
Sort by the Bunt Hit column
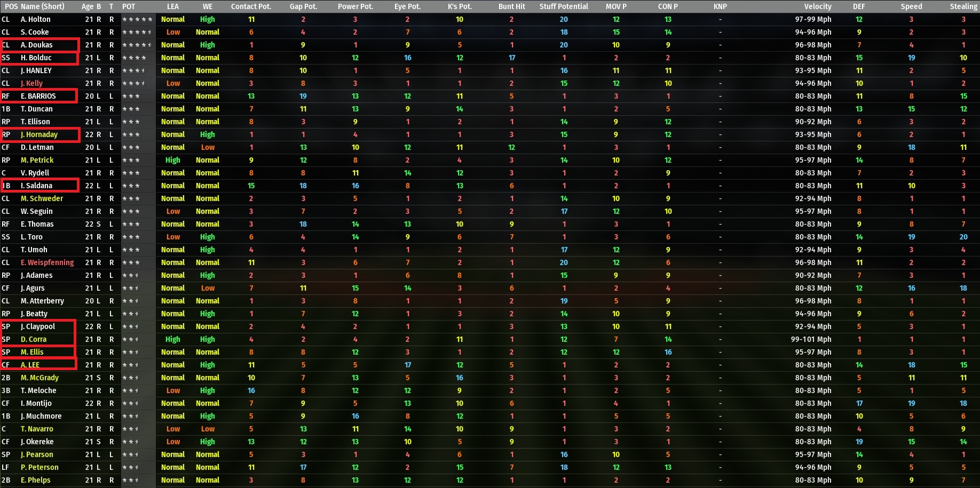tap(511, 6)
